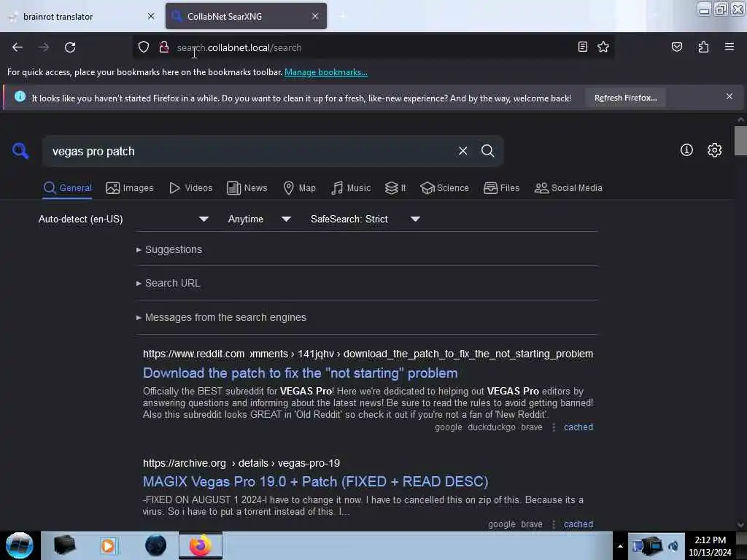Select the Science search category
The width and height of the screenshot is (747, 560).
pos(444,187)
